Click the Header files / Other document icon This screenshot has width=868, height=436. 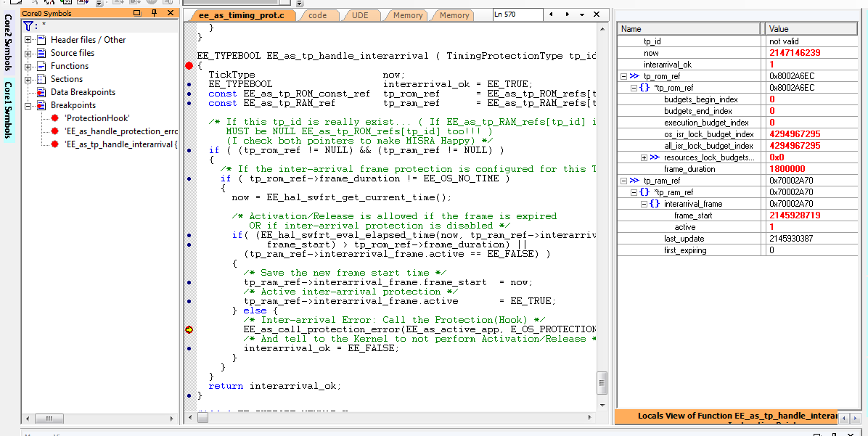point(41,40)
